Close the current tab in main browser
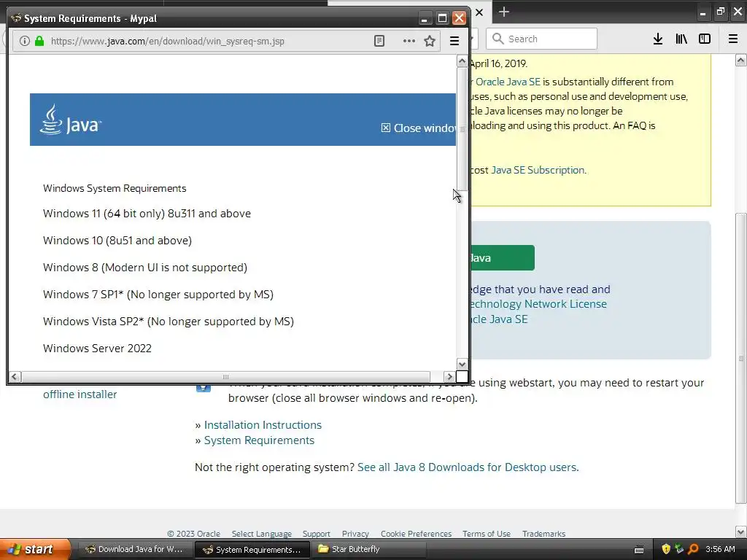Viewport: 747px width, 560px height. click(x=479, y=12)
